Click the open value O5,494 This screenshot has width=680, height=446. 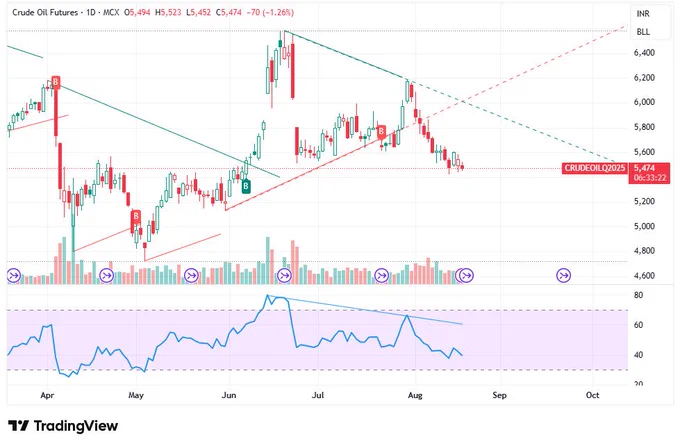click(x=137, y=13)
